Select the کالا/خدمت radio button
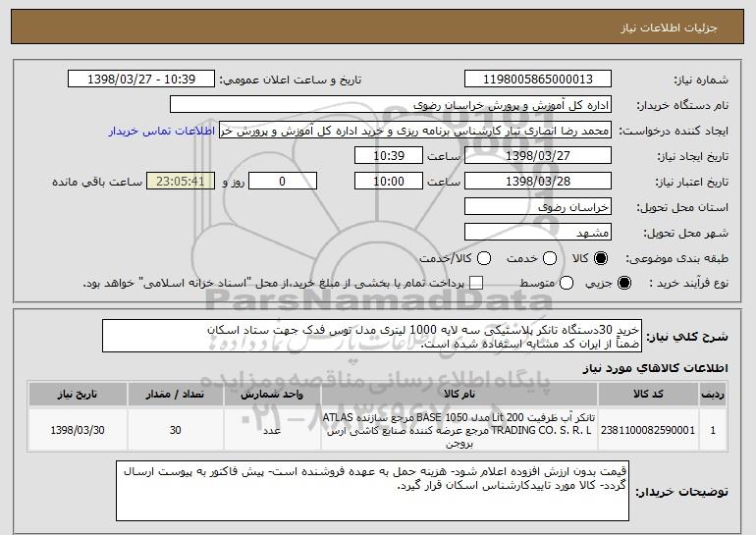 484,259
